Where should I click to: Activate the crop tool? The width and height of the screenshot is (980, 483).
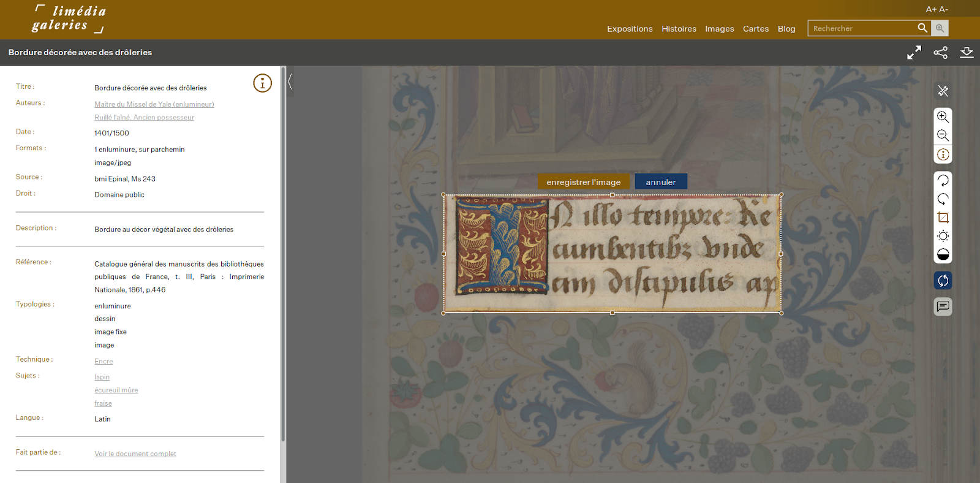click(x=943, y=218)
